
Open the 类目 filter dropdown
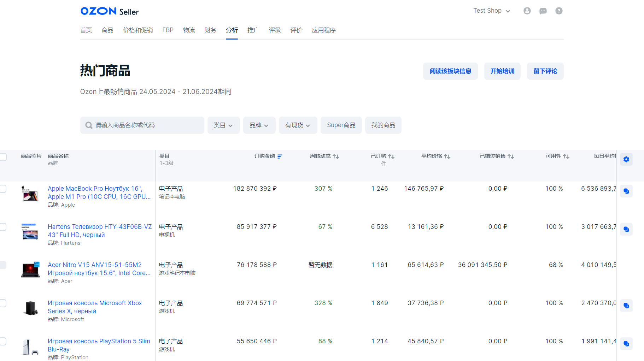pyautogui.click(x=223, y=125)
